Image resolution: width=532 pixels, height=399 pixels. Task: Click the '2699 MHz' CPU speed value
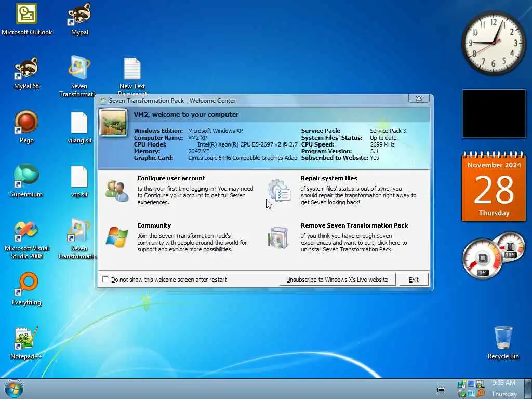[382, 144]
